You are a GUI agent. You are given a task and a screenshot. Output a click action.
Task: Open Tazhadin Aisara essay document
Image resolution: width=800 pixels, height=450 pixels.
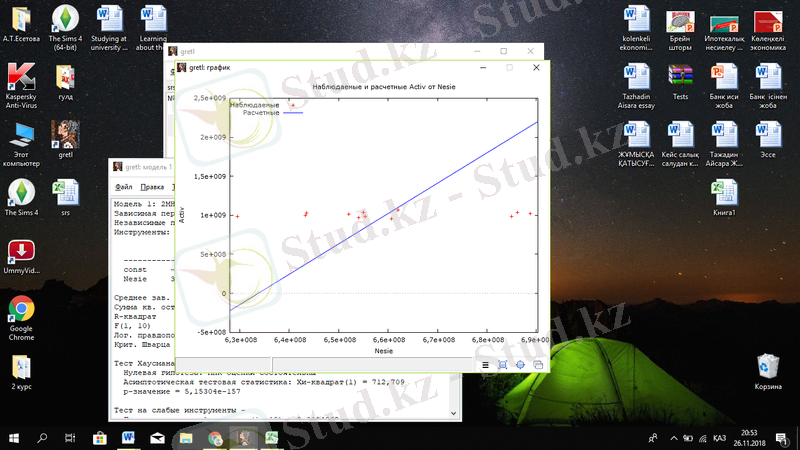(636, 86)
